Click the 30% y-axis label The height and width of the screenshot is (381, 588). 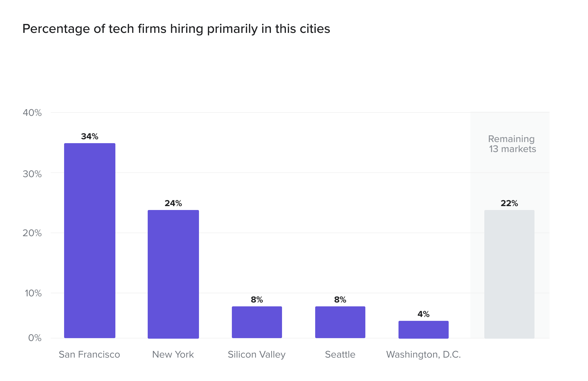tap(32, 174)
